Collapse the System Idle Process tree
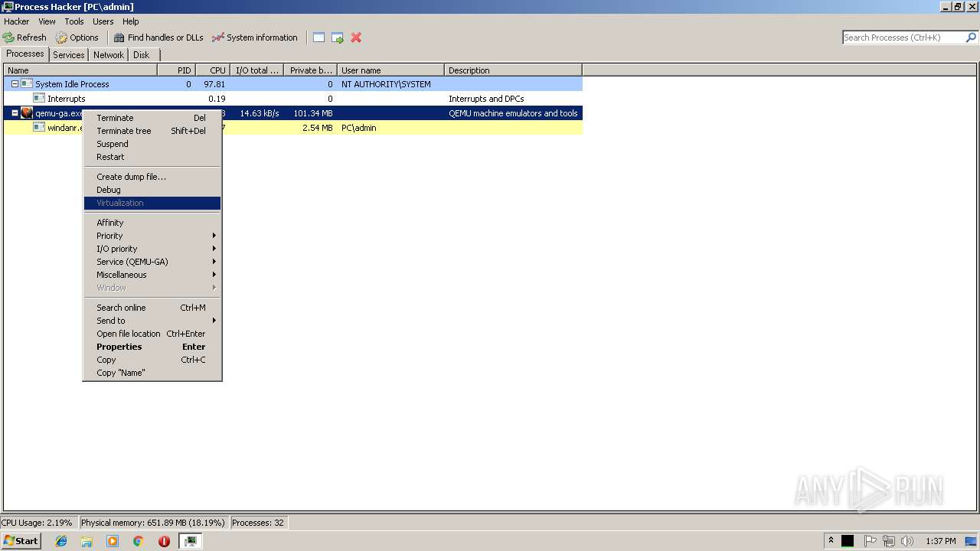 pyautogui.click(x=15, y=84)
